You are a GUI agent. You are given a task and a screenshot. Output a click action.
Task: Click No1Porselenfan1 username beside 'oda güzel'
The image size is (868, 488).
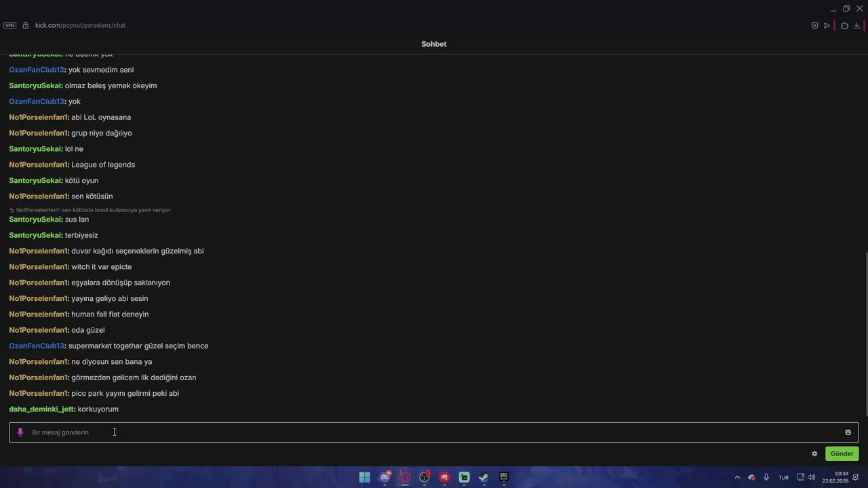(x=39, y=330)
